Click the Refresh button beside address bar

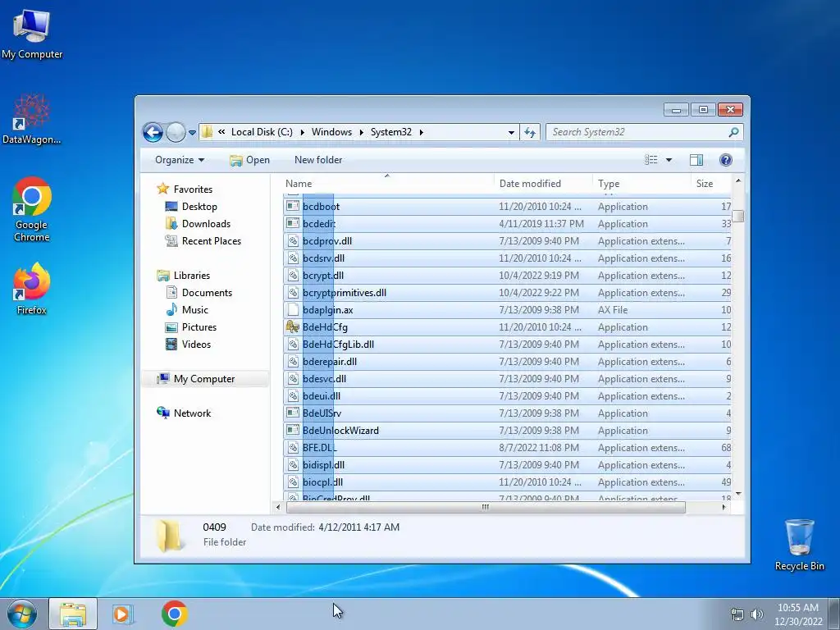tap(530, 132)
